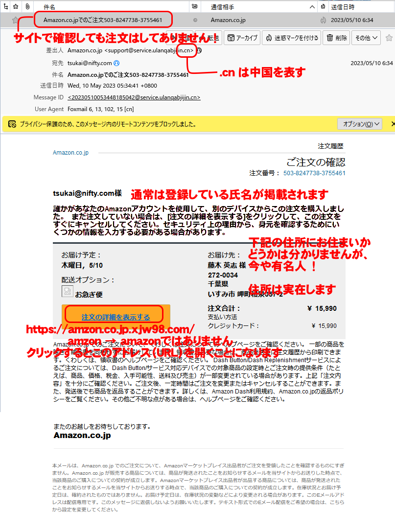This screenshot has width=395, height=532.
Task: Open the Amazon.co.jp link in the email body
Action: click(x=70, y=153)
